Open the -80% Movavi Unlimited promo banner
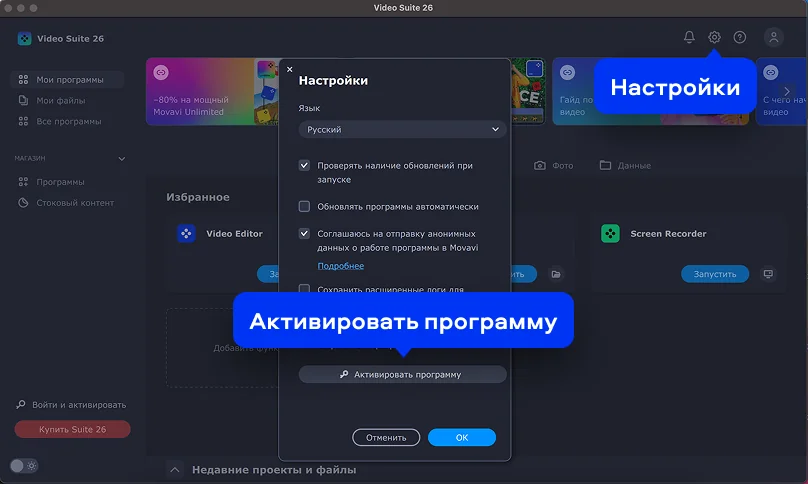 click(x=212, y=91)
